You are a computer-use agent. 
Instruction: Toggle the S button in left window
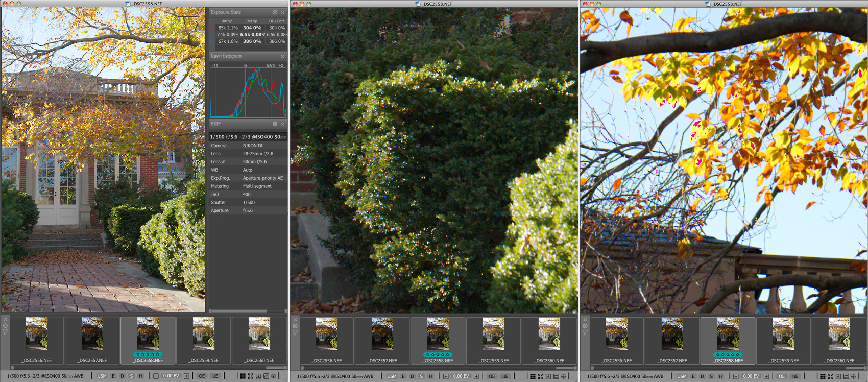point(131,376)
